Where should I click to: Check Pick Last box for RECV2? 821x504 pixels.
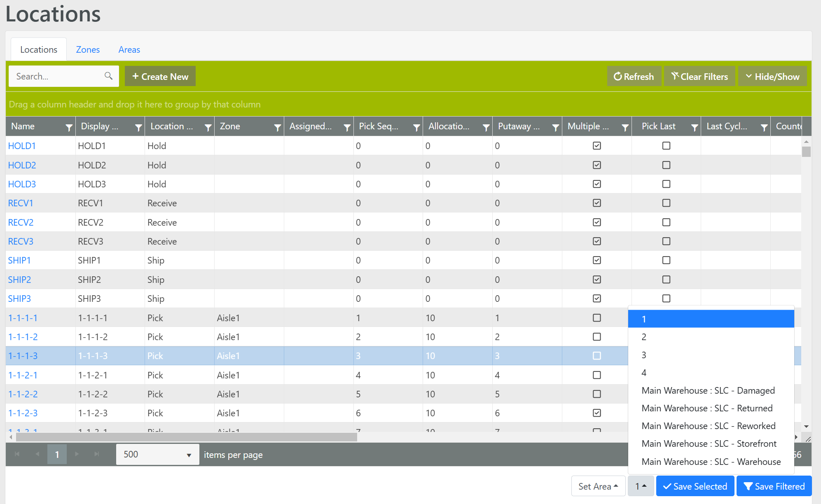pyautogui.click(x=666, y=222)
